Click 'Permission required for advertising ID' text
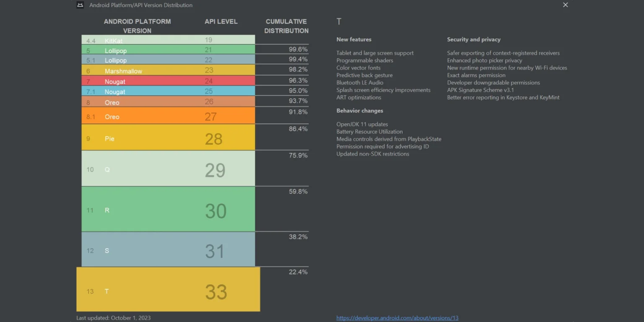Screen dimensions: 644x322 pos(382,146)
